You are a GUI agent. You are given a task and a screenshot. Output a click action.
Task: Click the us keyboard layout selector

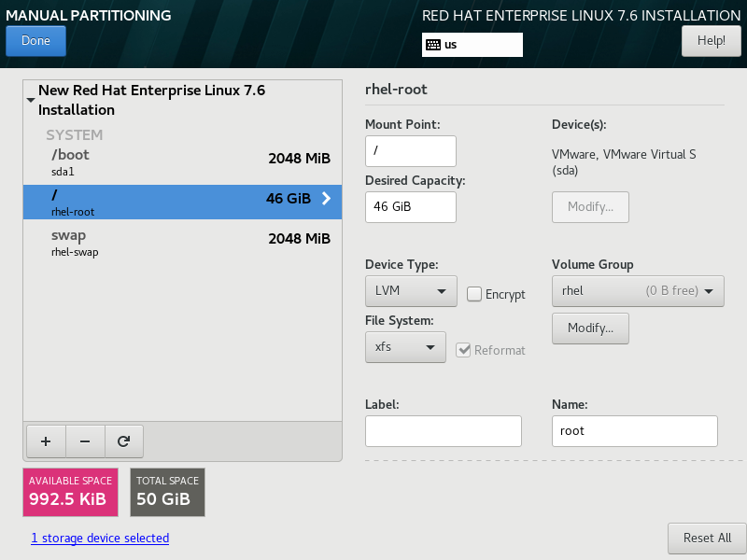[472, 45]
